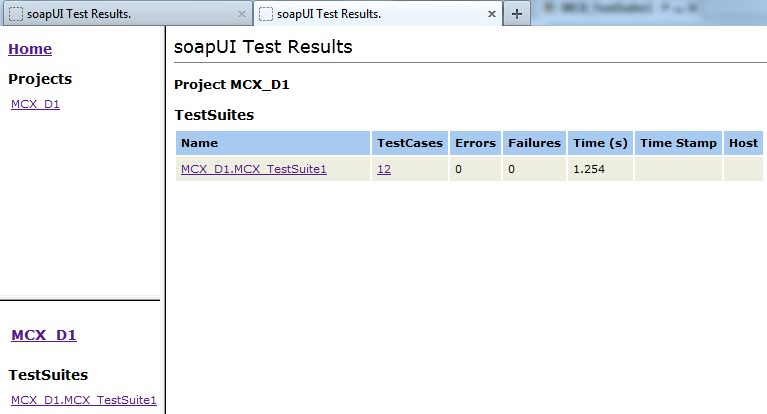
Task: Open MCX_D1.MCX_TestSuite1 link in table
Action: pos(254,169)
